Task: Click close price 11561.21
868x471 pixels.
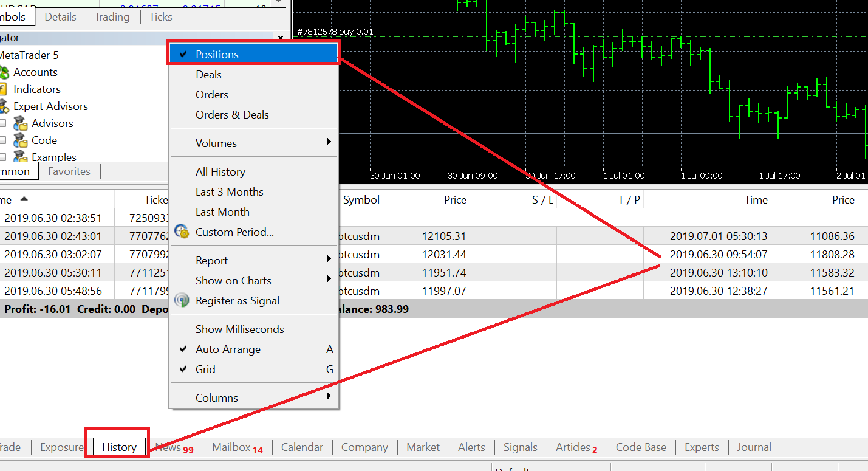Action: click(x=832, y=291)
